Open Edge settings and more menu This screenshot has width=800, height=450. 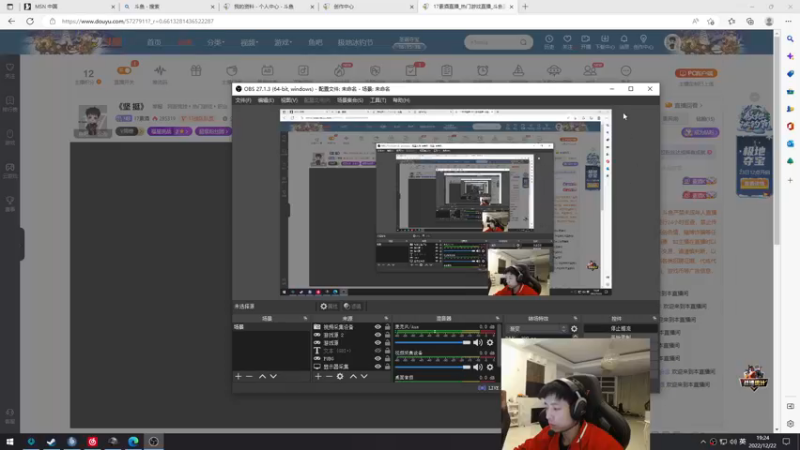point(788,21)
